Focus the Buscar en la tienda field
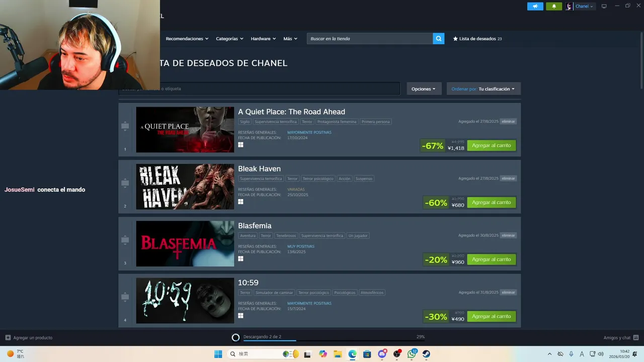The width and height of the screenshot is (644, 362). pyautogui.click(x=370, y=39)
